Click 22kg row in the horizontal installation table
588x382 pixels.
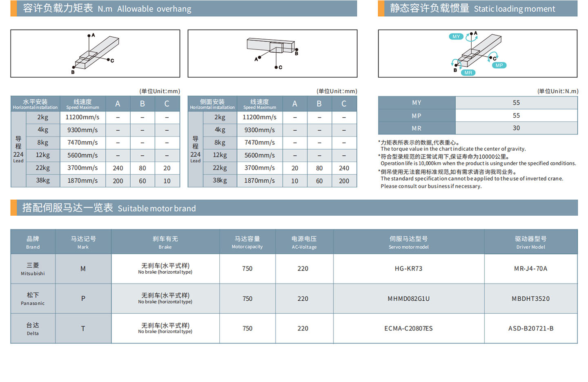tap(103, 168)
